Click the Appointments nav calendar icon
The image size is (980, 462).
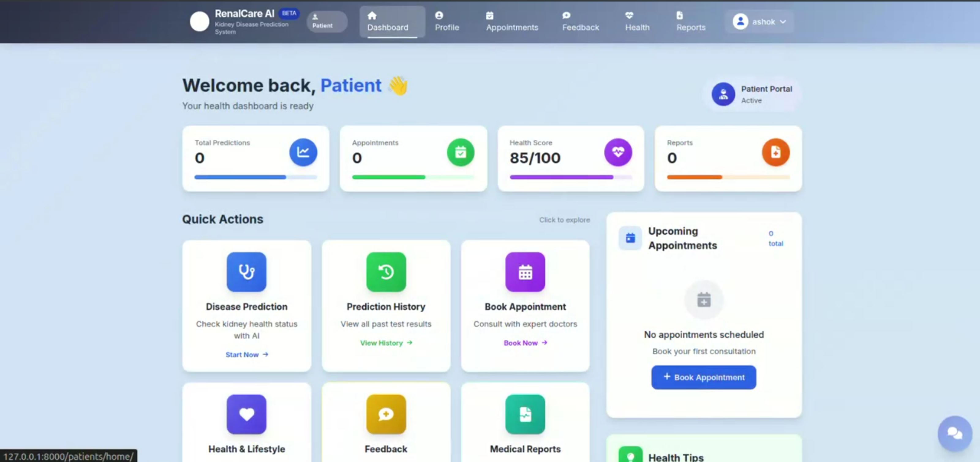pyautogui.click(x=490, y=16)
